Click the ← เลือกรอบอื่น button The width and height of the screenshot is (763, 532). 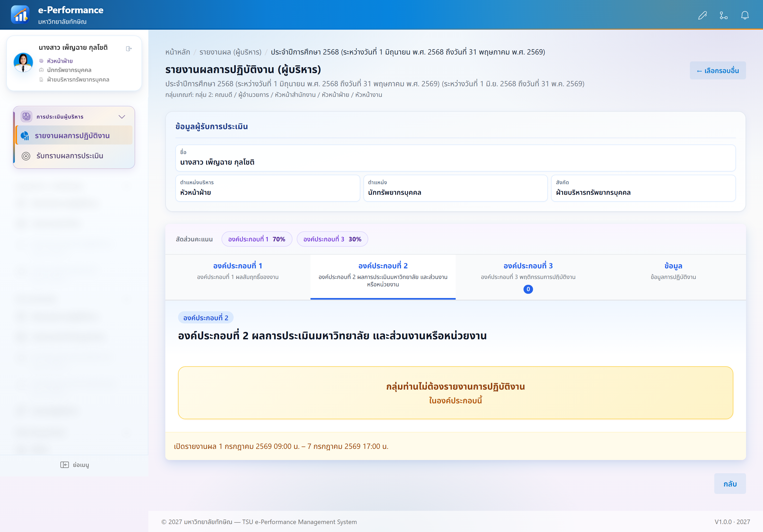click(717, 70)
